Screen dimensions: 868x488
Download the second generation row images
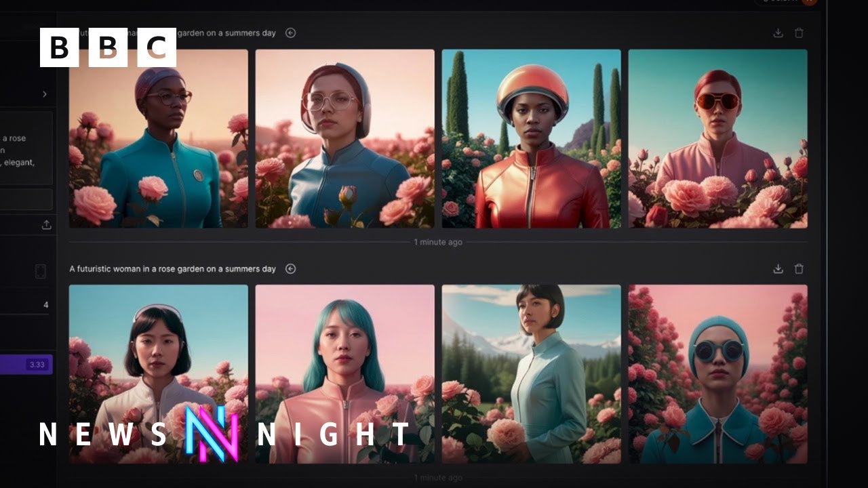point(778,268)
